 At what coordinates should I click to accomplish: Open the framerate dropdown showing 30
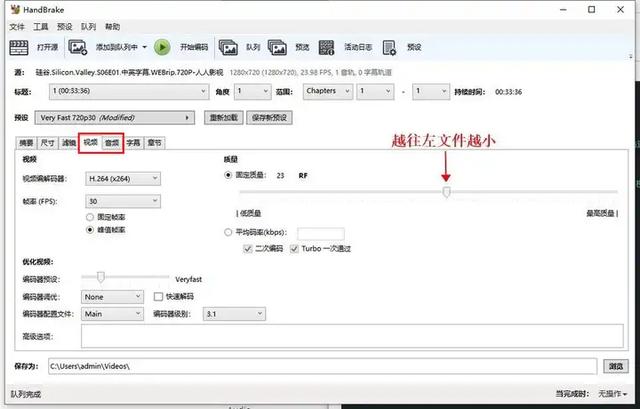click(x=123, y=201)
